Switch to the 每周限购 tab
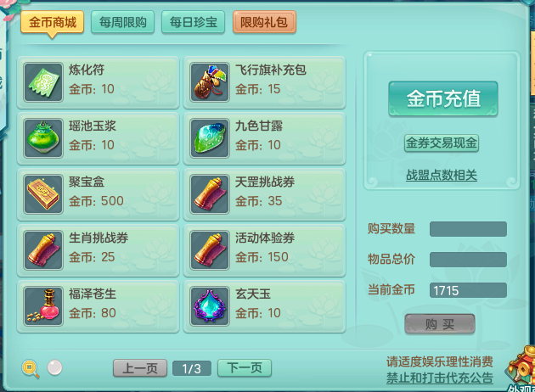The image size is (535, 392). tap(123, 22)
